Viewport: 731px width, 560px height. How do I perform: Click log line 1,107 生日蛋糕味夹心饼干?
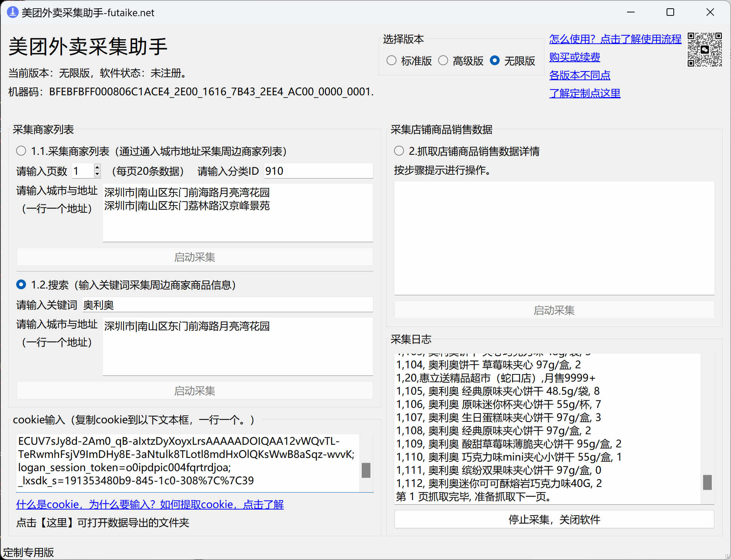(499, 418)
